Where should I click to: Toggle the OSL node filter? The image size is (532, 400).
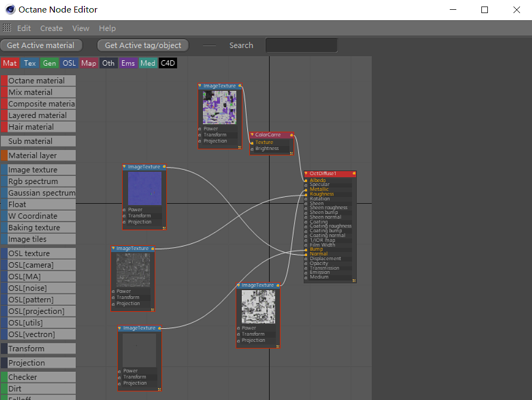point(69,63)
